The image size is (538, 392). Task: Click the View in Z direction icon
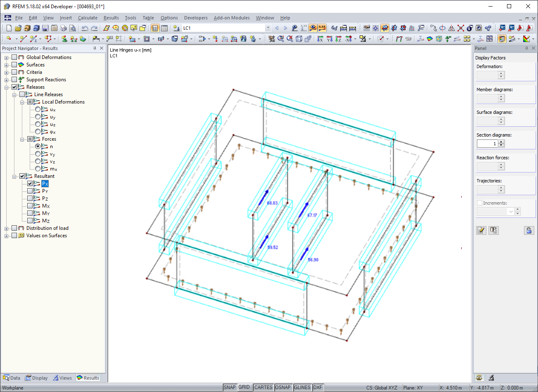pos(338,39)
